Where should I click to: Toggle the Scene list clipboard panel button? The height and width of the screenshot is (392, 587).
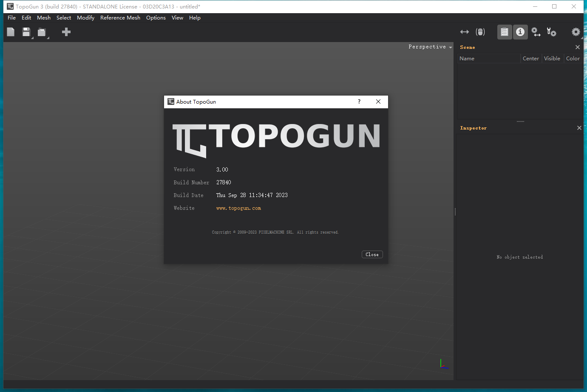pos(505,32)
